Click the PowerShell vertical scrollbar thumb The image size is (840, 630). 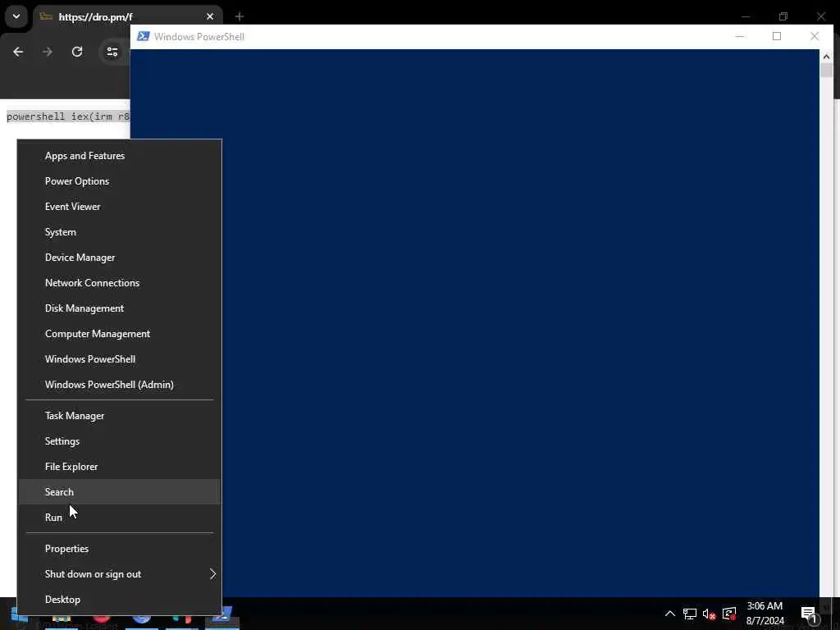(x=826, y=71)
